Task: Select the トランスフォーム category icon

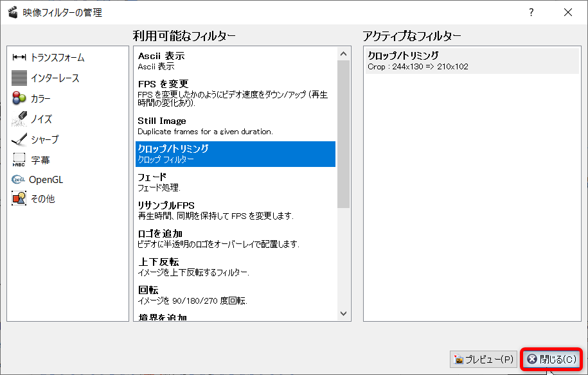Action: 19,58
